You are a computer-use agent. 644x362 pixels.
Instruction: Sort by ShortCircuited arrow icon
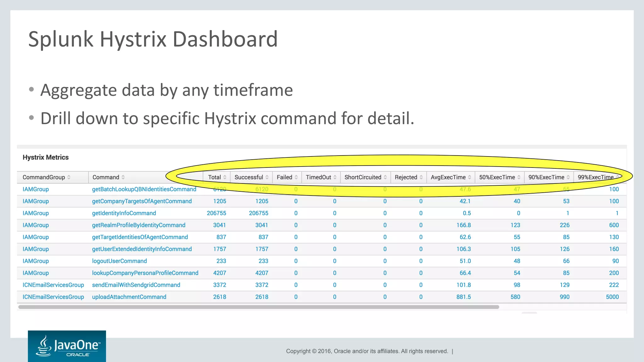(x=385, y=177)
